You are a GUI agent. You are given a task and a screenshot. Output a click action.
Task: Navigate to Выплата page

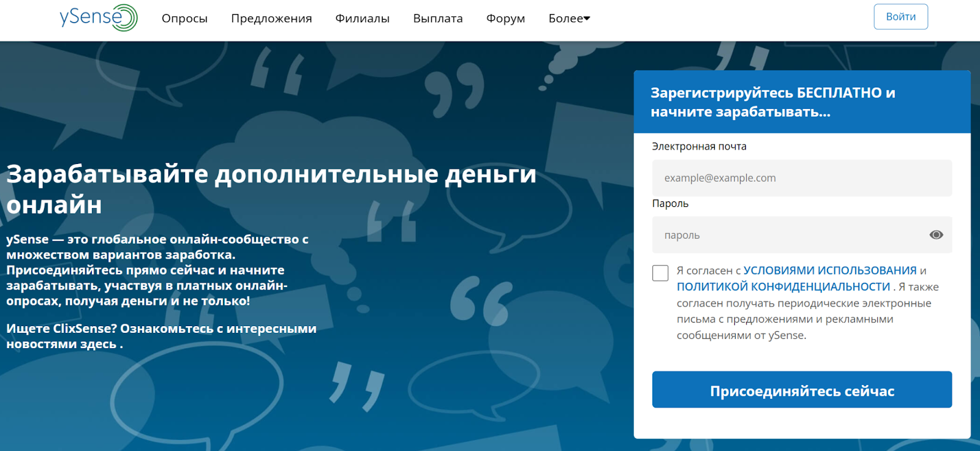coord(438,18)
